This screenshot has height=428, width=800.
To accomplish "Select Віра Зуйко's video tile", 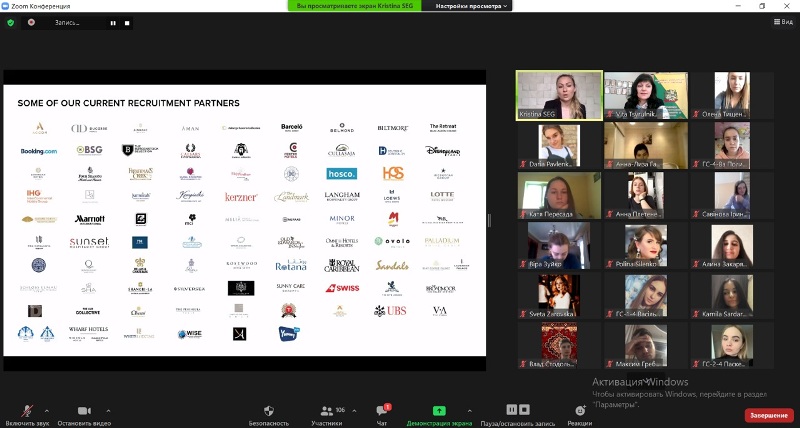I will pos(559,245).
